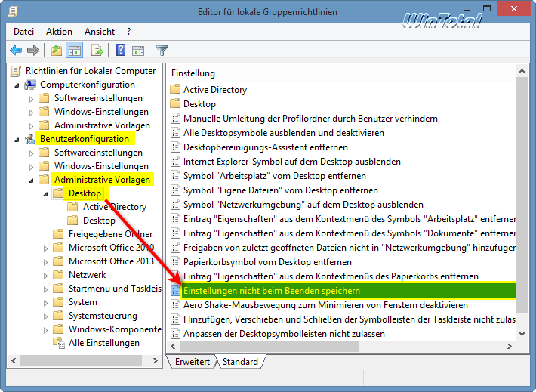The width and height of the screenshot is (536, 392).
Task: Toggle the action pane toolbar icon
Action: (x=138, y=51)
